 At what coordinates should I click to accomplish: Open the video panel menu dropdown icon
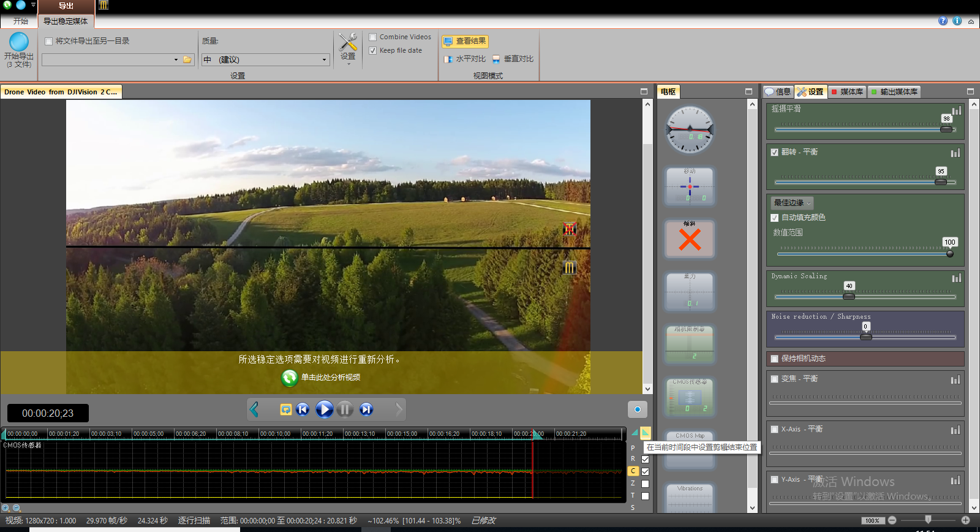pyautogui.click(x=644, y=91)
